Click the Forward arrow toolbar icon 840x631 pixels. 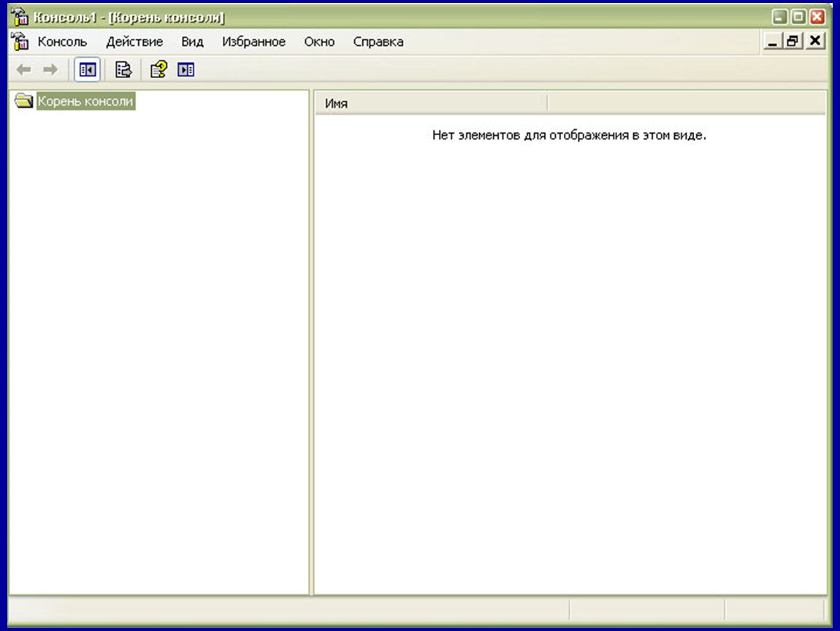50,69
